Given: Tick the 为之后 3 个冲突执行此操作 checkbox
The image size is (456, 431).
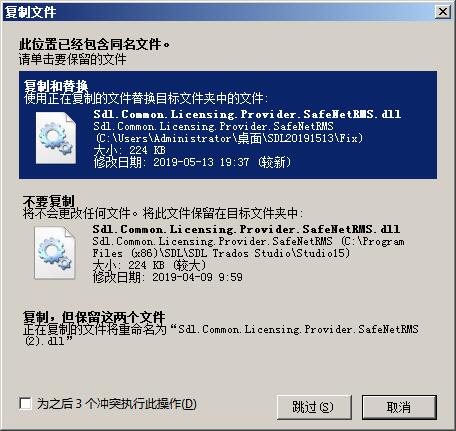Looking at the screenshot, I should point(26,404).
